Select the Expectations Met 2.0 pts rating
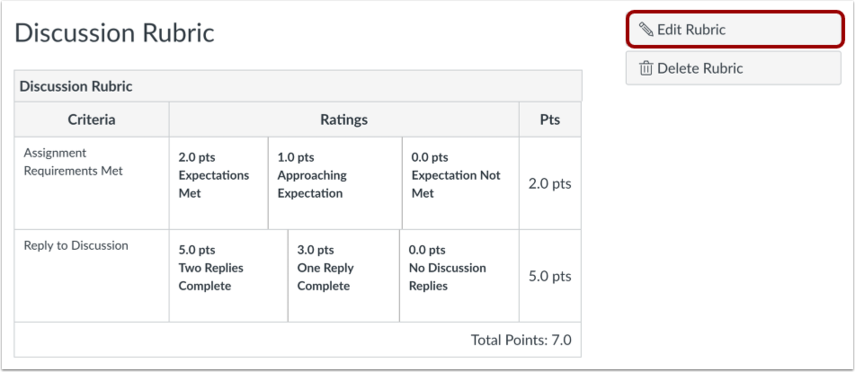 219,183
